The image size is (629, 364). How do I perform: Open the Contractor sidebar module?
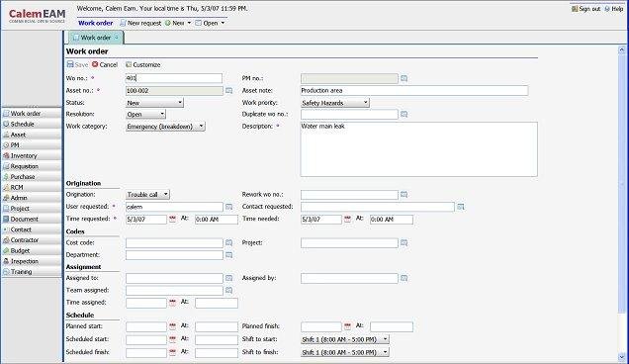coord(32,240)
